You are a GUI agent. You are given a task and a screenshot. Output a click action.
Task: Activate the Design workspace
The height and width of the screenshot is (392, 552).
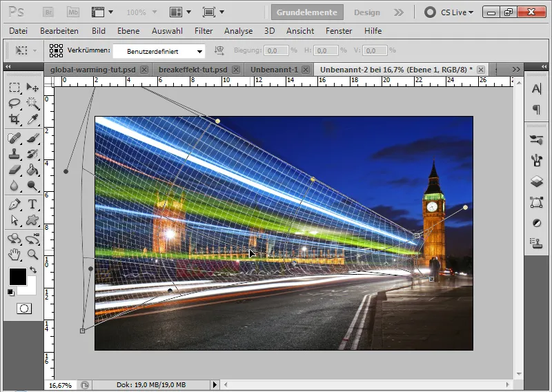(367, 12)
